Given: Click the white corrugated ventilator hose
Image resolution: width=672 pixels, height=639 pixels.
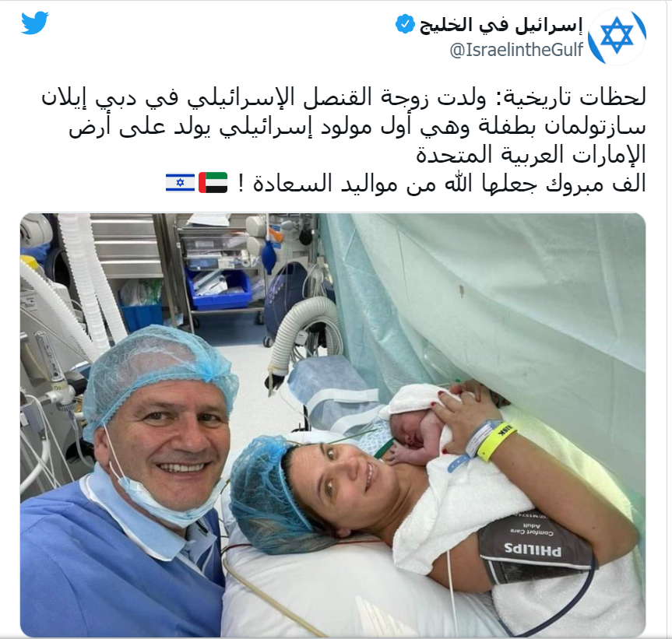Looking at the screenshot, I should tap(91, 283).
